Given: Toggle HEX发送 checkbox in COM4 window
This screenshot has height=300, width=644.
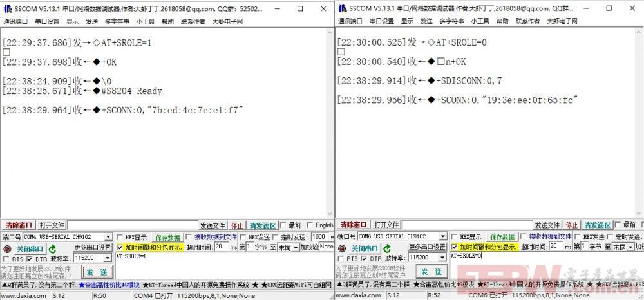Looking at the screenshot, I should (243, 237).
